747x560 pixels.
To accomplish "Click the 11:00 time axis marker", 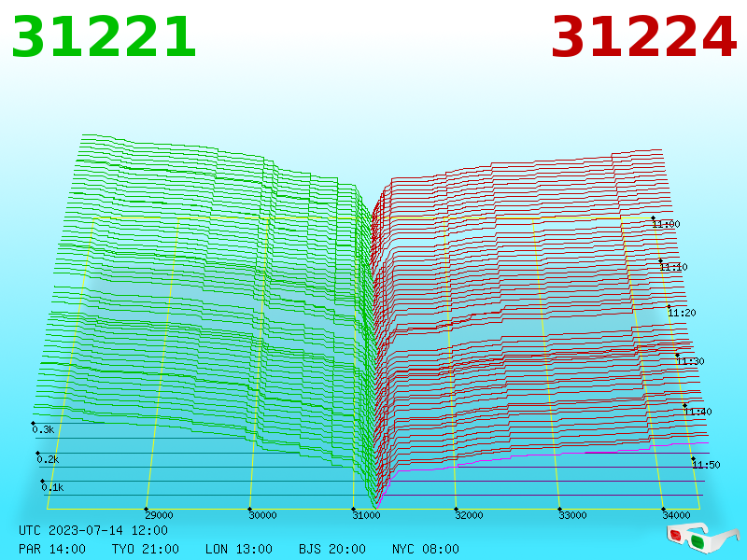I will point(666,224).
